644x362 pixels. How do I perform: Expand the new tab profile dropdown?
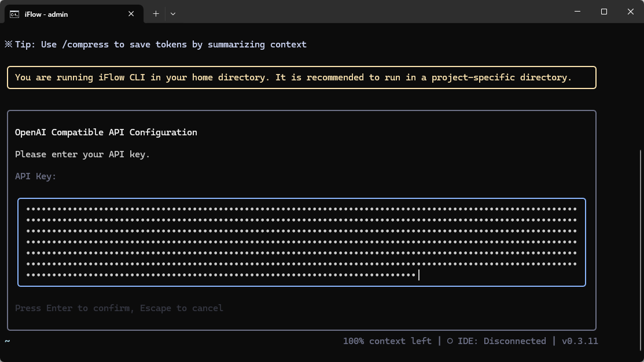click(x=173, y=14)
